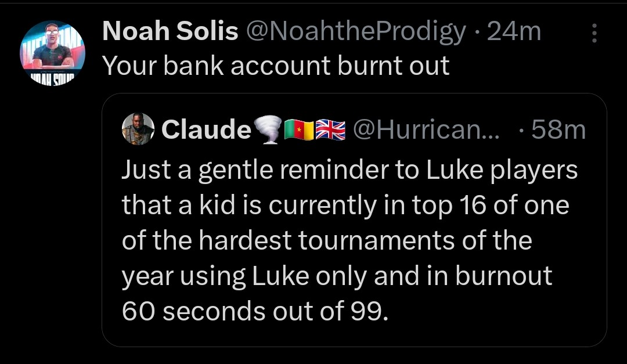Click the line 'of the hardest tournaments of the'

[327, 240]
